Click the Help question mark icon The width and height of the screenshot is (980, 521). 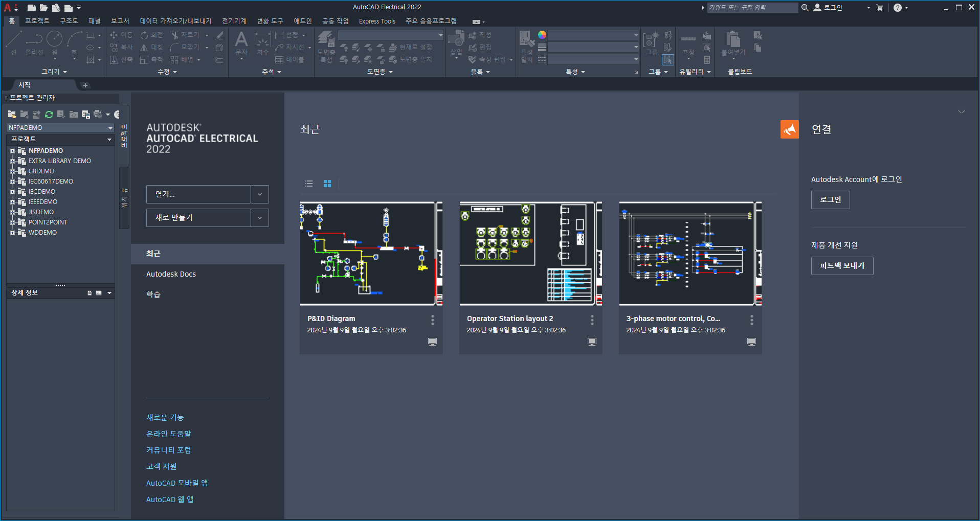(897, 8)
